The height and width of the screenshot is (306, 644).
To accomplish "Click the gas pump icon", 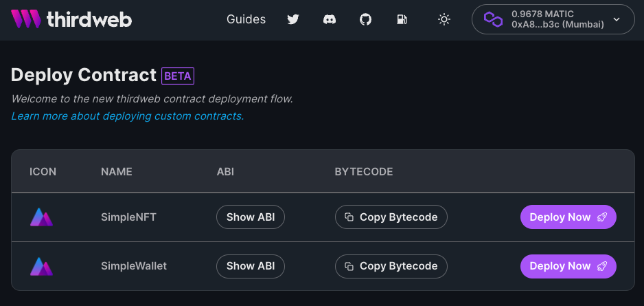I will tap(402, 19).
